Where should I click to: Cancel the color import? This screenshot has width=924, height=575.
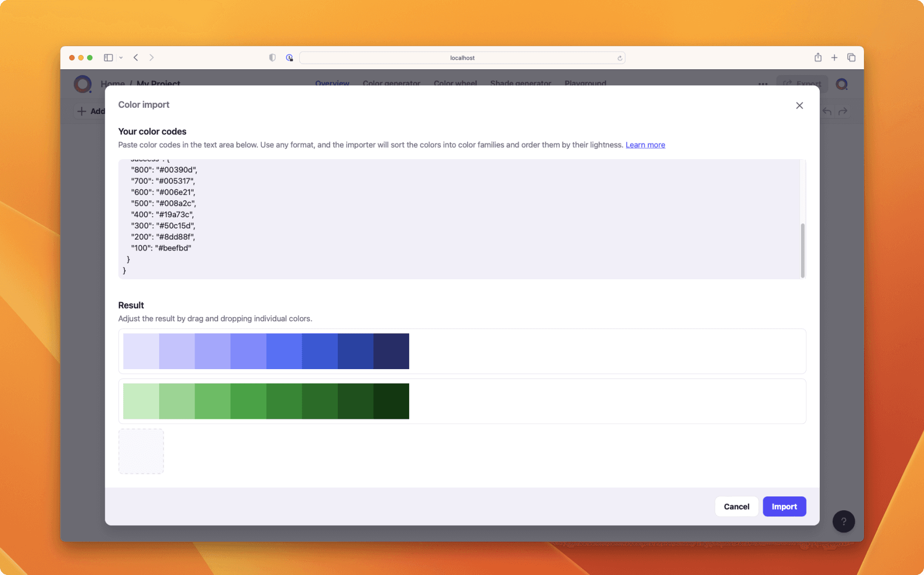[x=736, y=506]
